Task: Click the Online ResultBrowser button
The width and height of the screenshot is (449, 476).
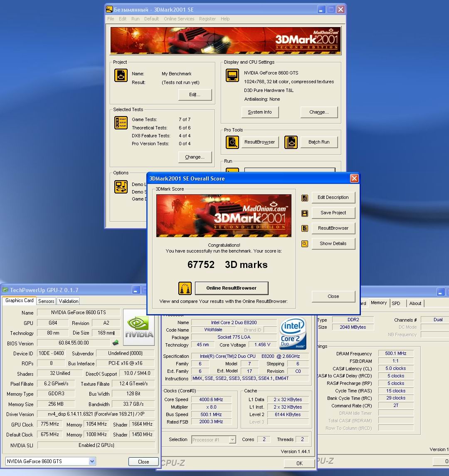Action: pos(232,288)
